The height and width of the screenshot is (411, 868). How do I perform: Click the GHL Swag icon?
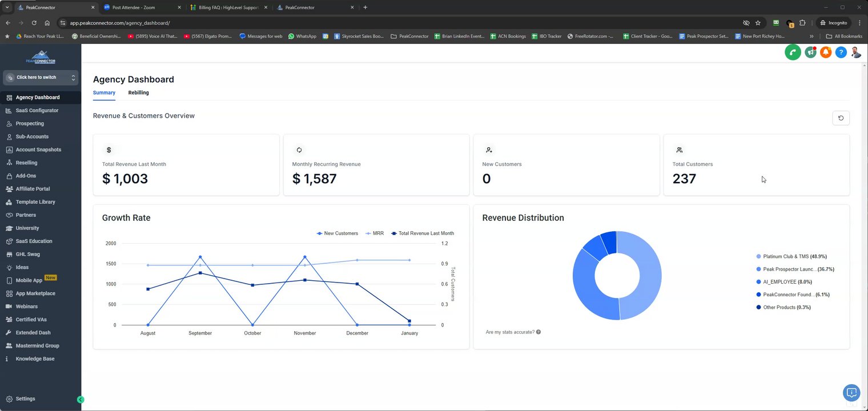pos(10,255)
